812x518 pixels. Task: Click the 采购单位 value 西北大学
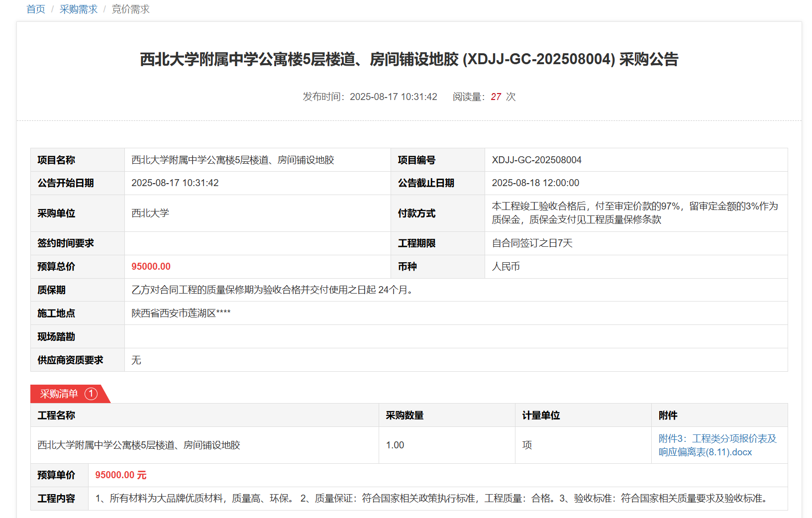[150, 213]
